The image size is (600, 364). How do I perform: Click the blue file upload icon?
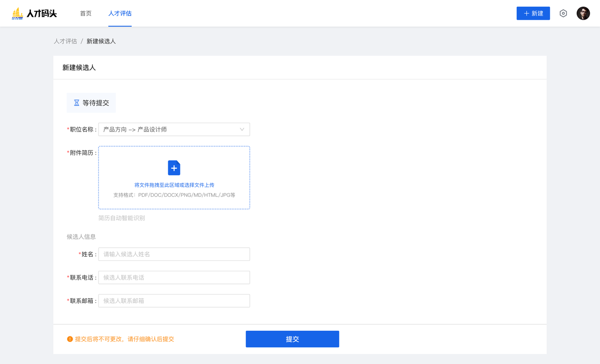tap(174, 168)
